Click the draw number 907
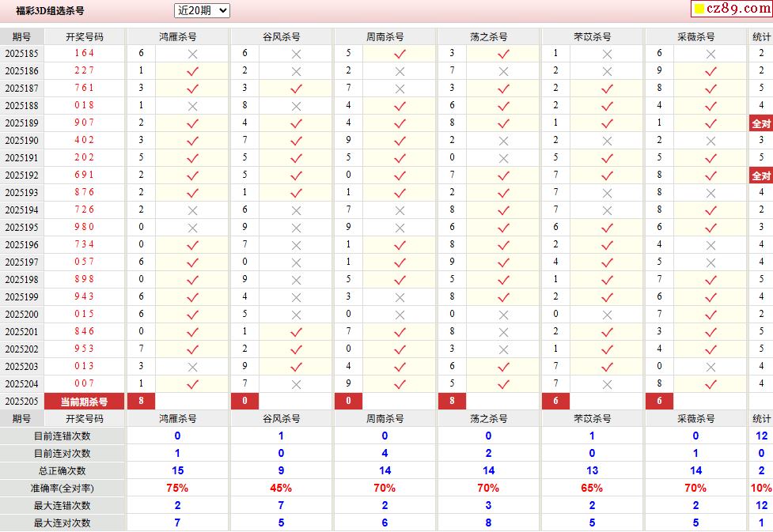 coord(85,123)
